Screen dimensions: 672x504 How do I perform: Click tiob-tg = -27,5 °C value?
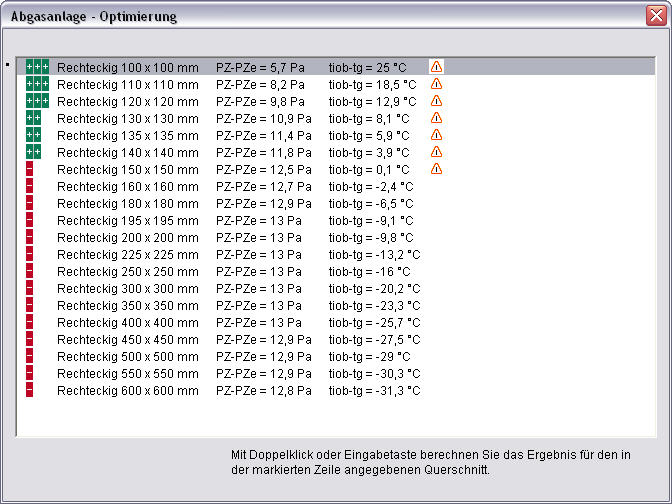click(374, 339)
